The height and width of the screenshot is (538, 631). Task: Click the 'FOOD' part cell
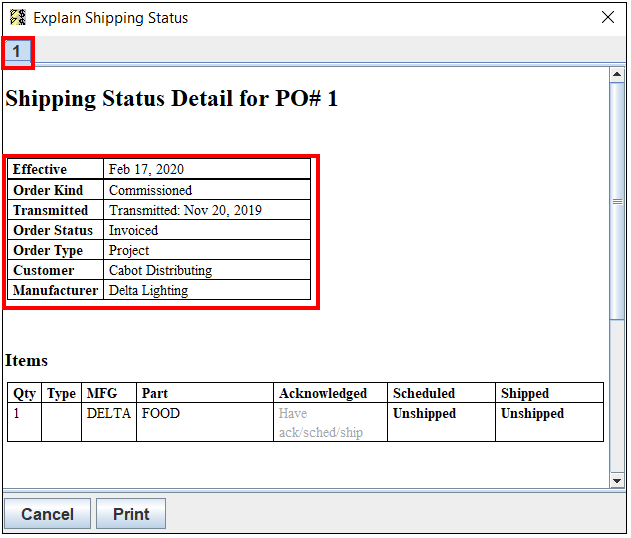coord(161,414)
